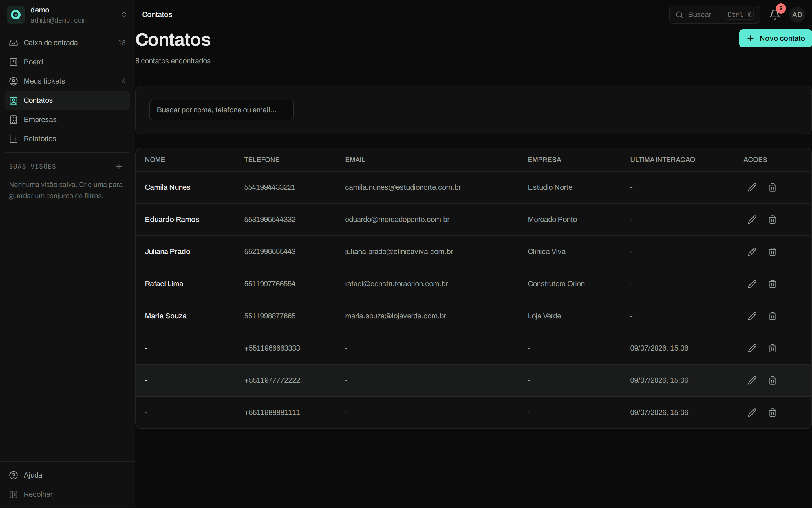Viewport: 812px width, 508px height.
Task: Edit Eduardo Ramos with pencil icon
Action: pos(752,219)
